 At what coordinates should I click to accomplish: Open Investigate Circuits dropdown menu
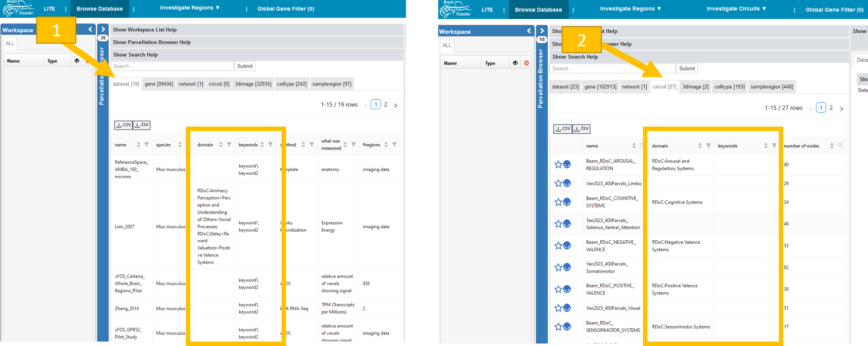(x=736, y=9)
